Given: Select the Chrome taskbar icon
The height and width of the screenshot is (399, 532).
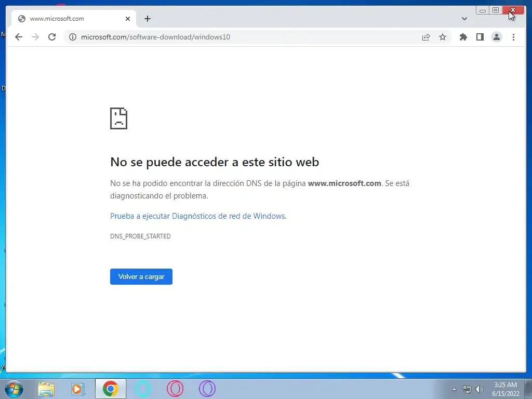Looking at the screenshot, I should click(110, 389).
